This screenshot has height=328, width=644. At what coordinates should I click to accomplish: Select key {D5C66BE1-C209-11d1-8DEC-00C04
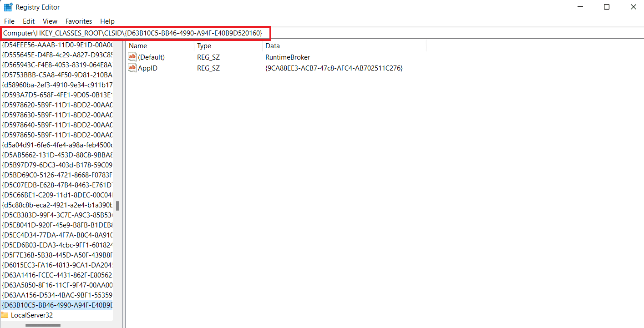[57, 195]
